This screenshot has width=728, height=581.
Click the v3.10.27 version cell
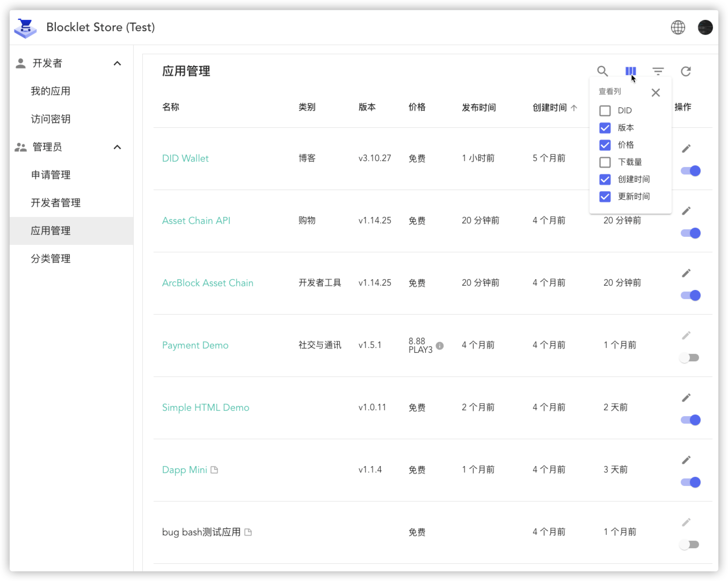tap(375, 158)
